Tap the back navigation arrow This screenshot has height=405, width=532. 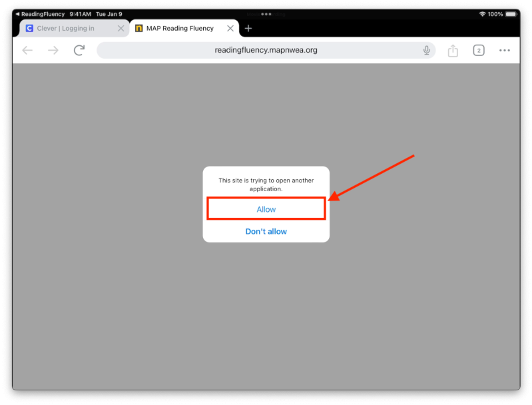pos(27,51)
